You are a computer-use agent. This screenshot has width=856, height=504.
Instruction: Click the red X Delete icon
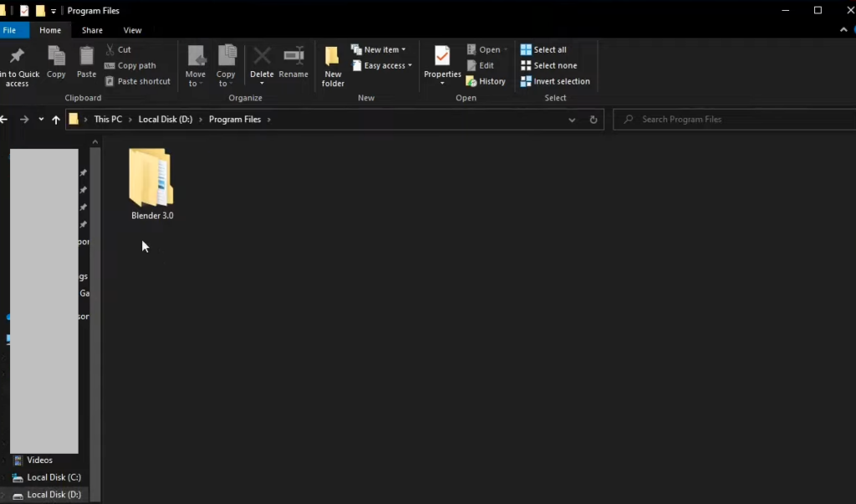pos(262,56)
